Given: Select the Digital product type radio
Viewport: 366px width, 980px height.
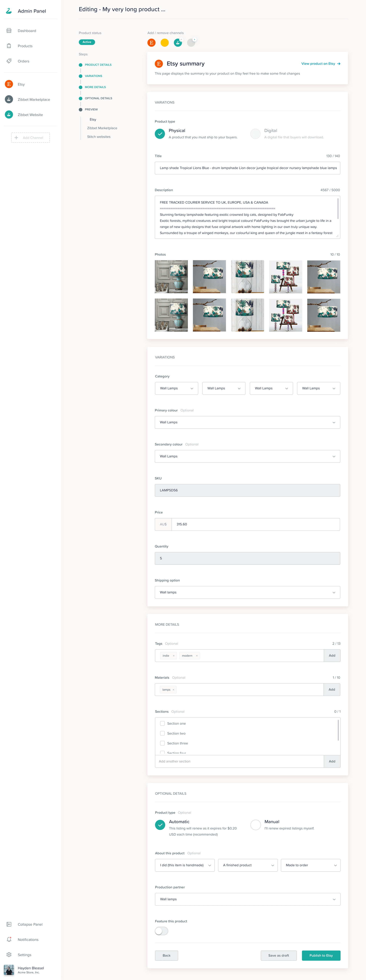Looking at the screenshot, I should point(255,133).
